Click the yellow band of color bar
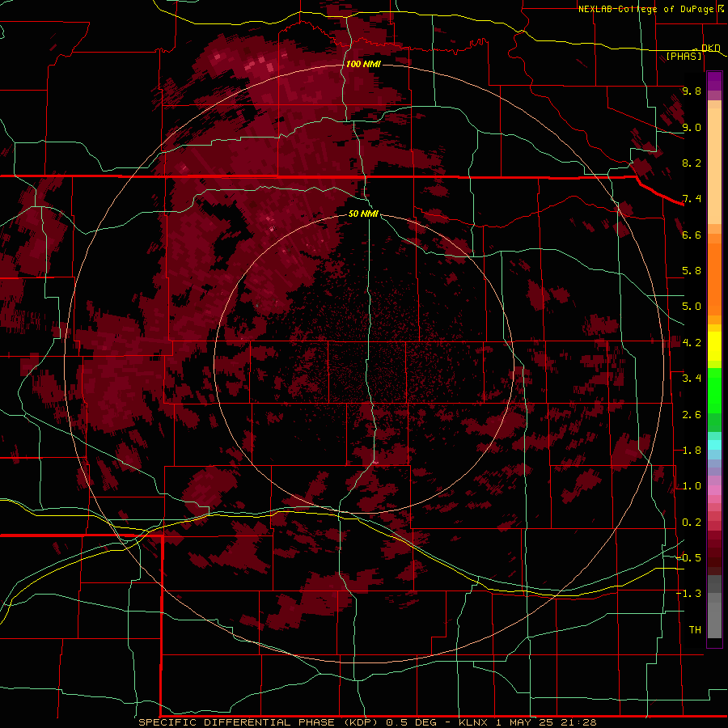This screenshot has height=728, width=728. (714, 346)
